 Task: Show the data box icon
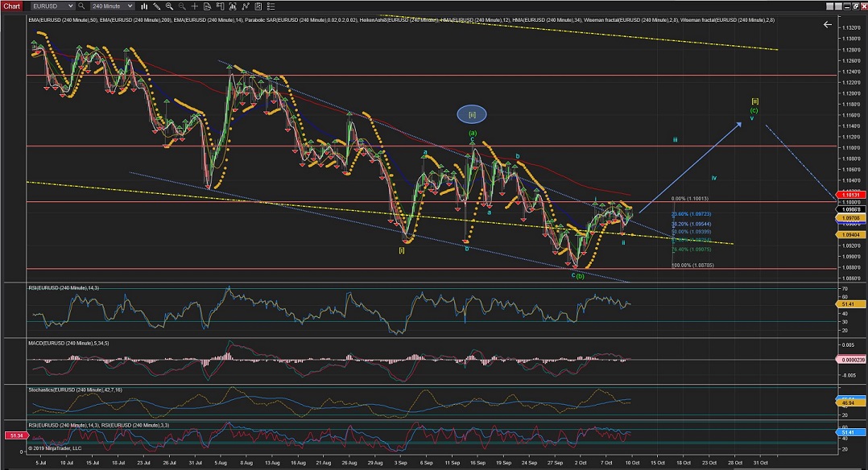point(205,6)
